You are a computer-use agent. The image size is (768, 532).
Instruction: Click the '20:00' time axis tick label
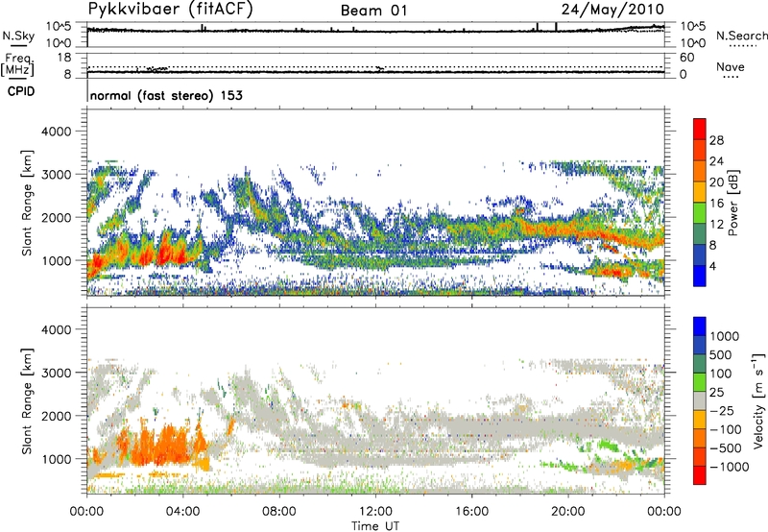[x=568, y=512]
